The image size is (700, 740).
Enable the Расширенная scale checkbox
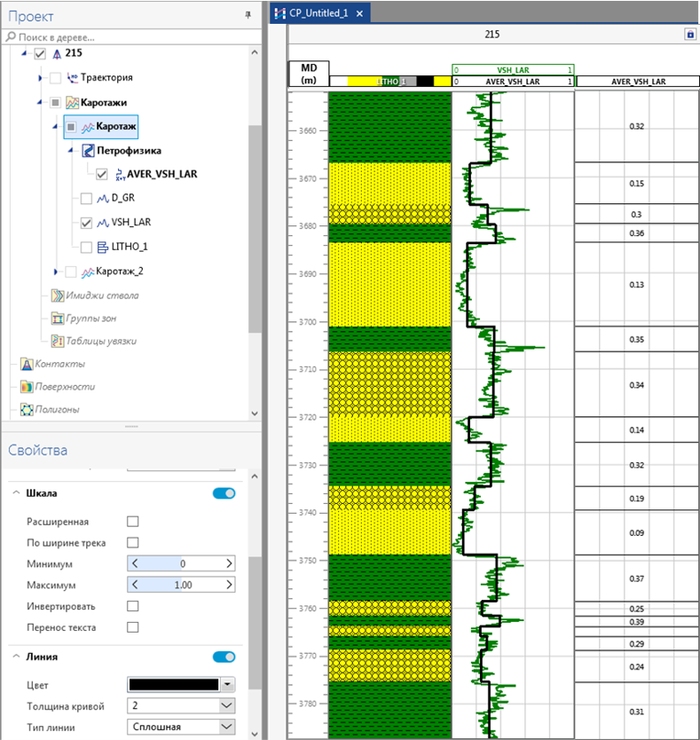133,522
